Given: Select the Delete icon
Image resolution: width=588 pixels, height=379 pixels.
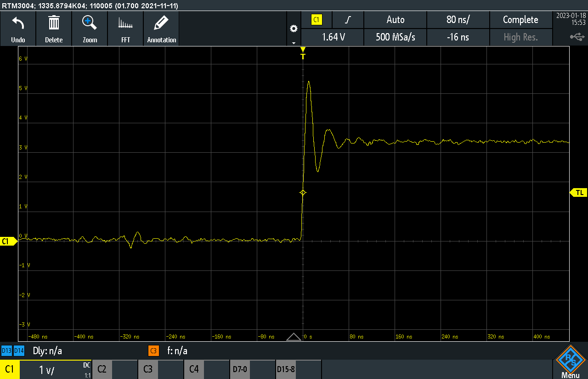Looking at the screenshot, I should pyautogui.click(x=54, y=28).
